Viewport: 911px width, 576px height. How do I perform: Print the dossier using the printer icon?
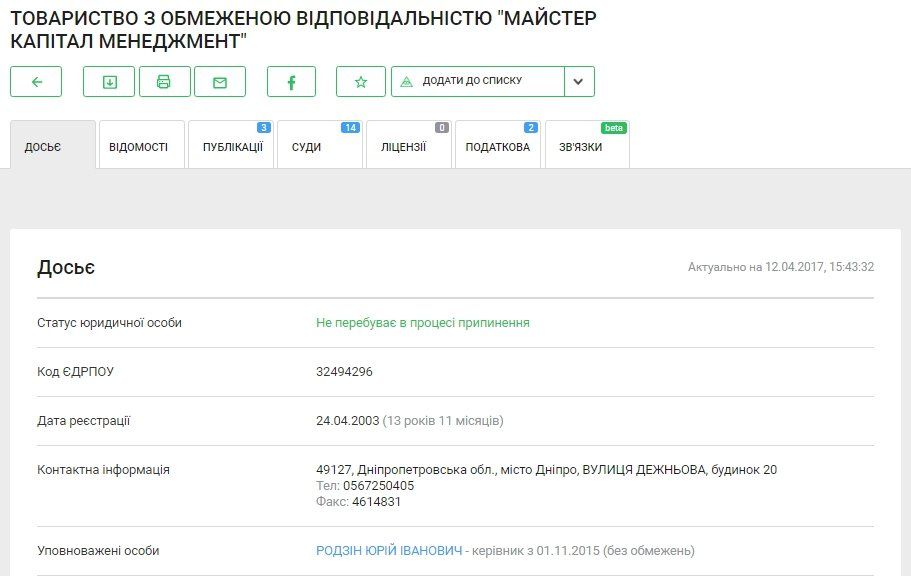pyautogui.click(x=165, y=81)
